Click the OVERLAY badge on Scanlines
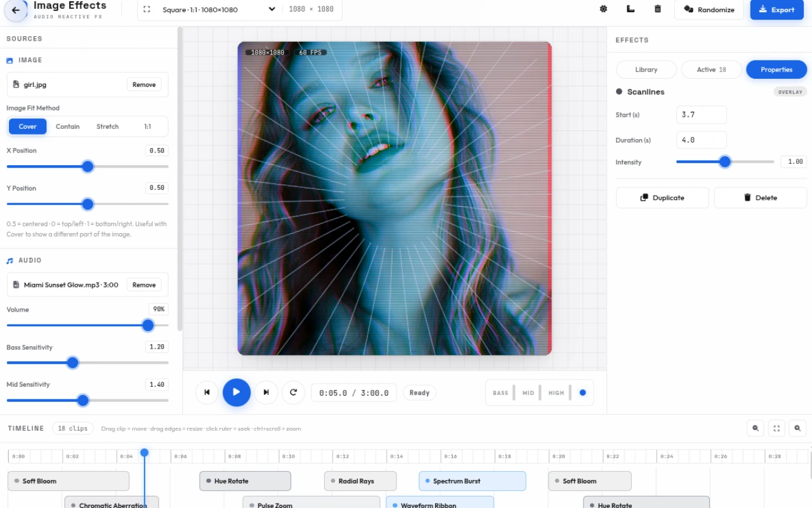 click(x=790, y=92)
